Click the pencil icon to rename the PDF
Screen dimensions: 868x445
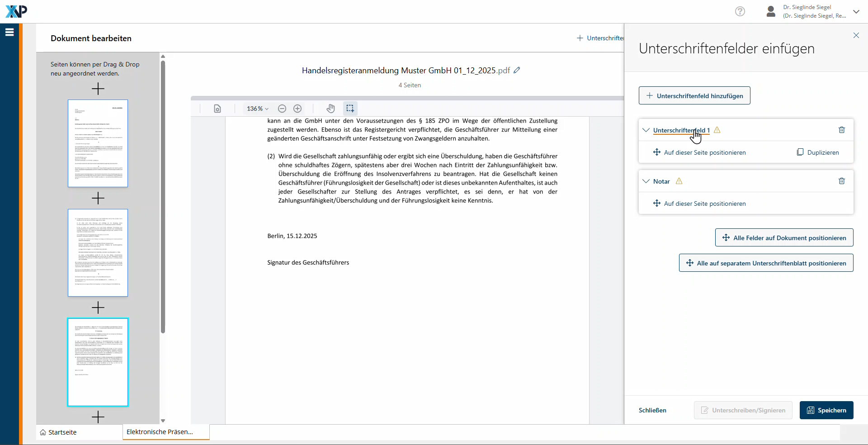(517, 70)
